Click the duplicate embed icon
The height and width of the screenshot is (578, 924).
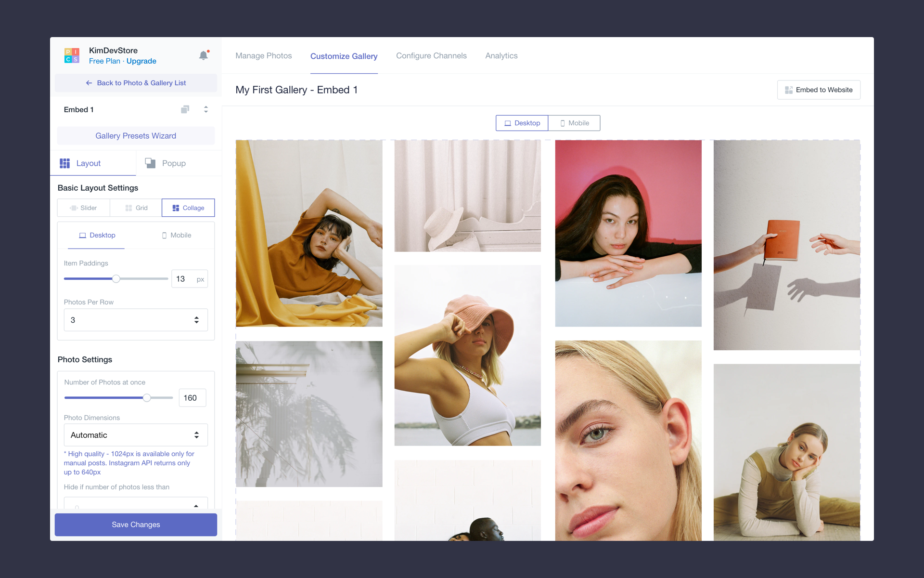point(185,109)
